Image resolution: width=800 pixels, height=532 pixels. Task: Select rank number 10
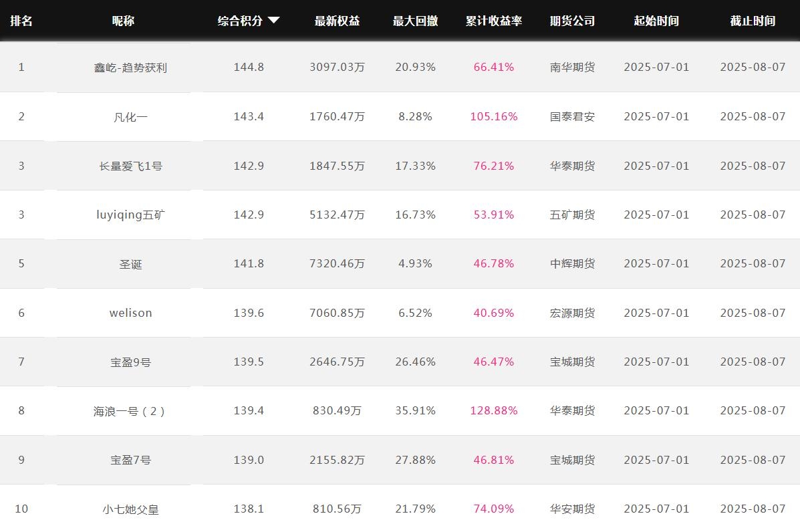coord(21,509)
